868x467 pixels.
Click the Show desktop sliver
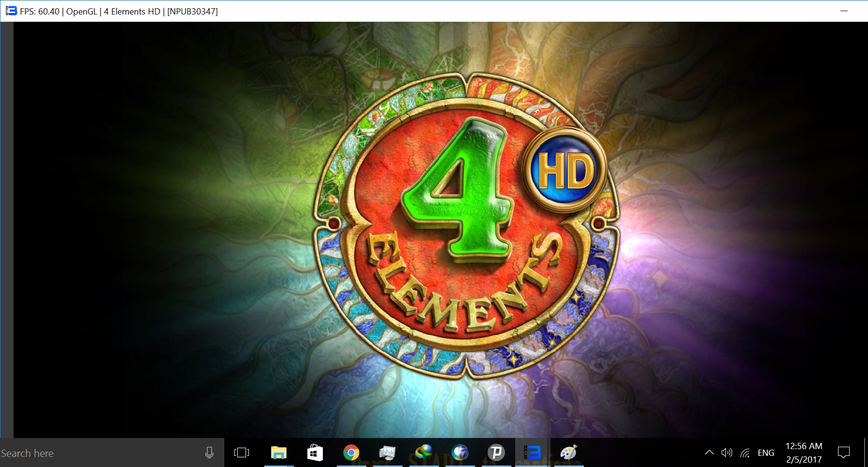(866, 453)
